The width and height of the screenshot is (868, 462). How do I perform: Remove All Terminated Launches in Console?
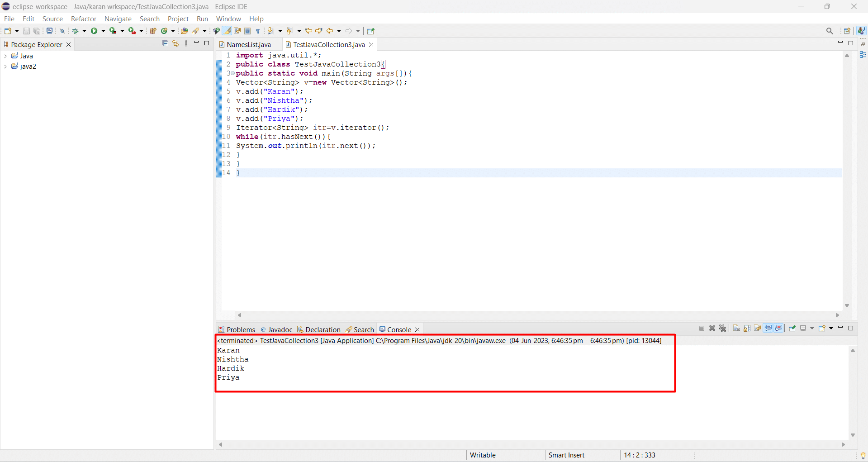pyautogui.click(x=723, y=328)
